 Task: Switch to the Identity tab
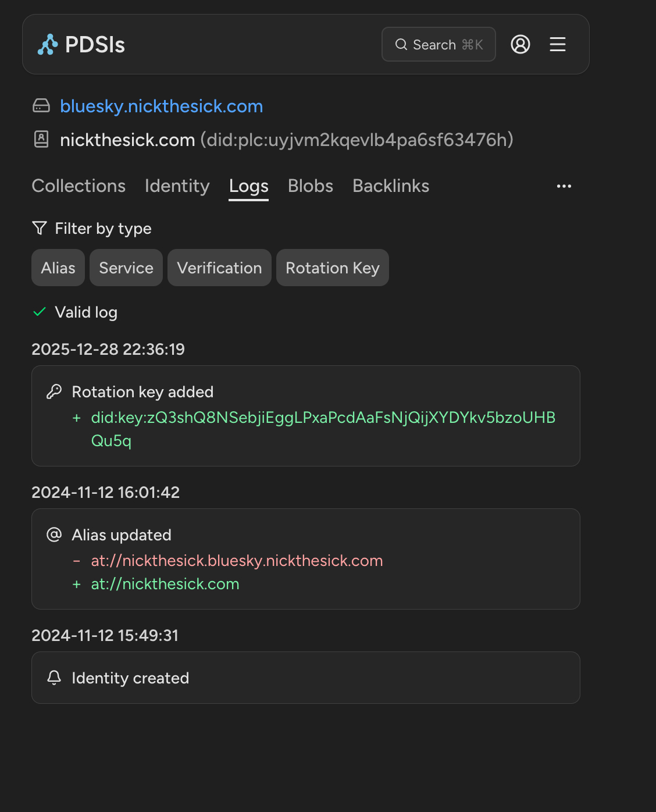click(x=177, y=186)
